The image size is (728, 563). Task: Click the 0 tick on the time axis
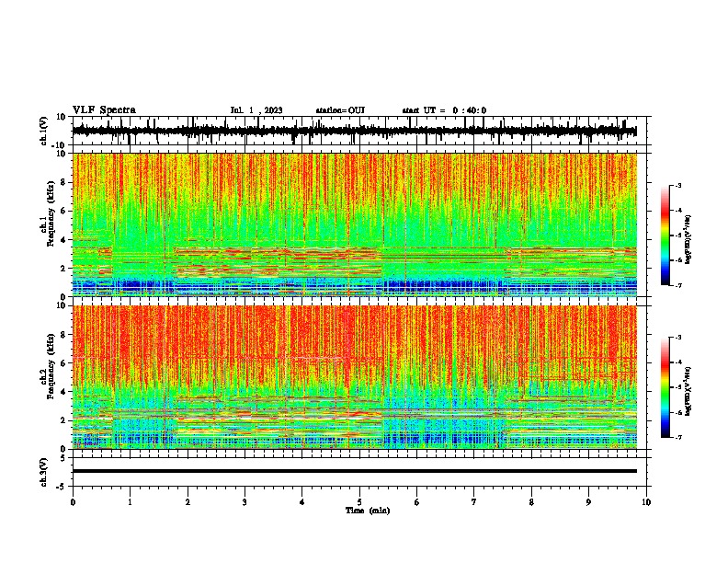73,502
